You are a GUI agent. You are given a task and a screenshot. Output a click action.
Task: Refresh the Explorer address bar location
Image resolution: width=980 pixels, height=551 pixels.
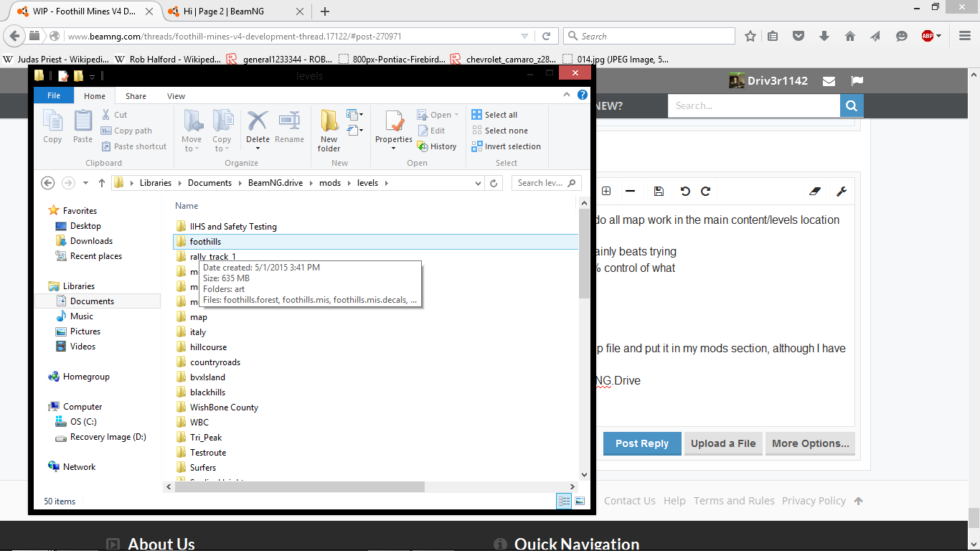point(494,183)
